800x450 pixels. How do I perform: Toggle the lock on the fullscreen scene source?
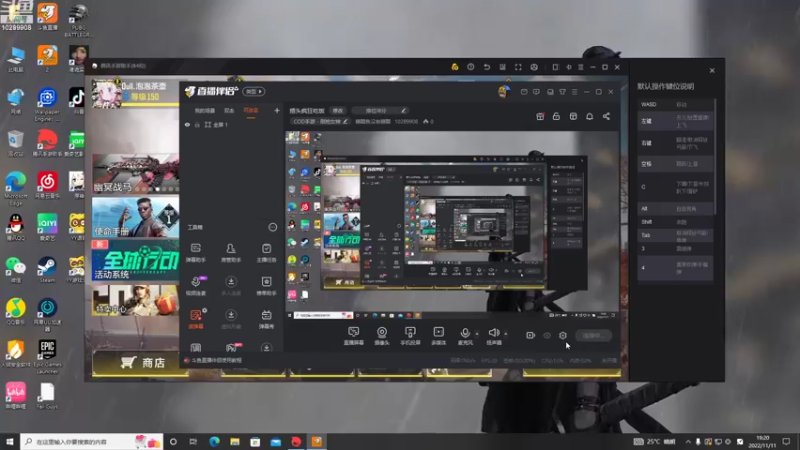point(197,124)
